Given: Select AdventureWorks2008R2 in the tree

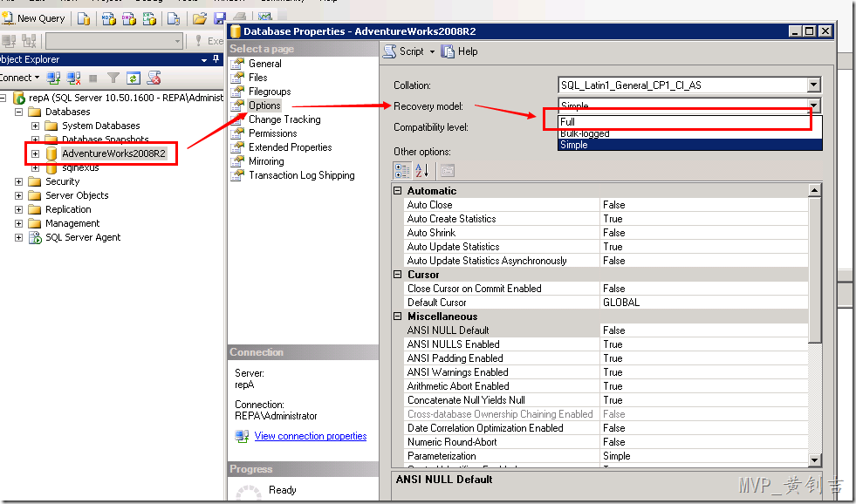Looking at the screenshot, I should tap(113, 153).
